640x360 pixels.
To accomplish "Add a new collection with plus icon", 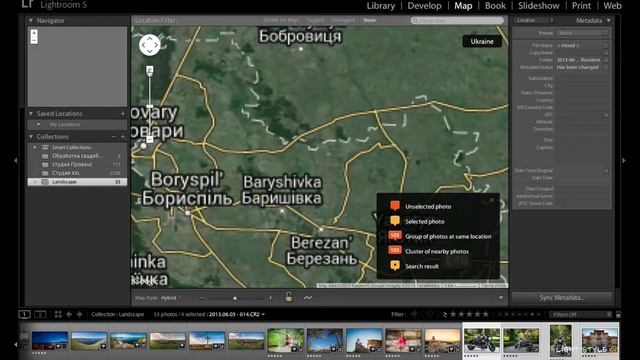I will 123,136.
